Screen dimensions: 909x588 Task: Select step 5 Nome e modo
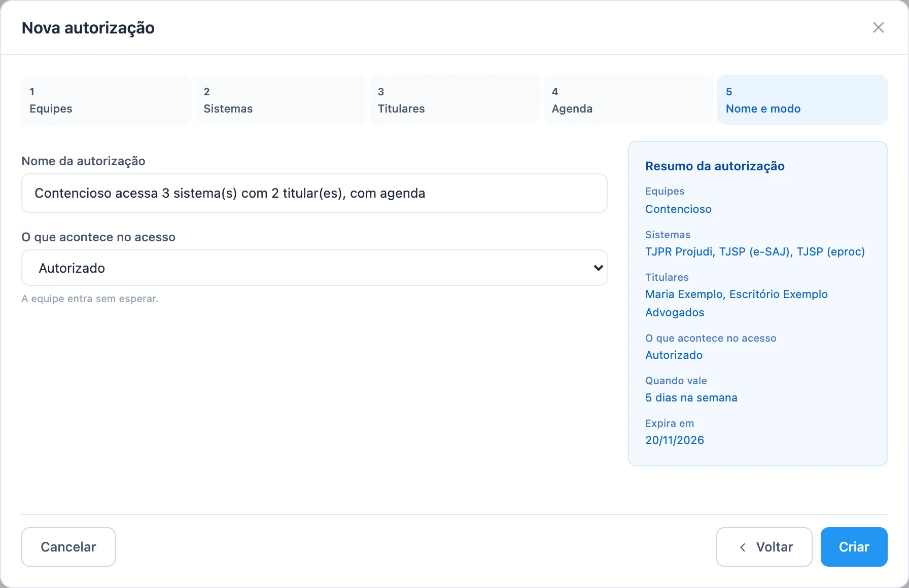pos(802,100)
